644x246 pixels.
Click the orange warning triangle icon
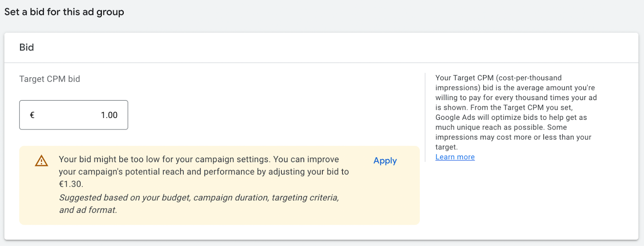(x=41, y=161)
